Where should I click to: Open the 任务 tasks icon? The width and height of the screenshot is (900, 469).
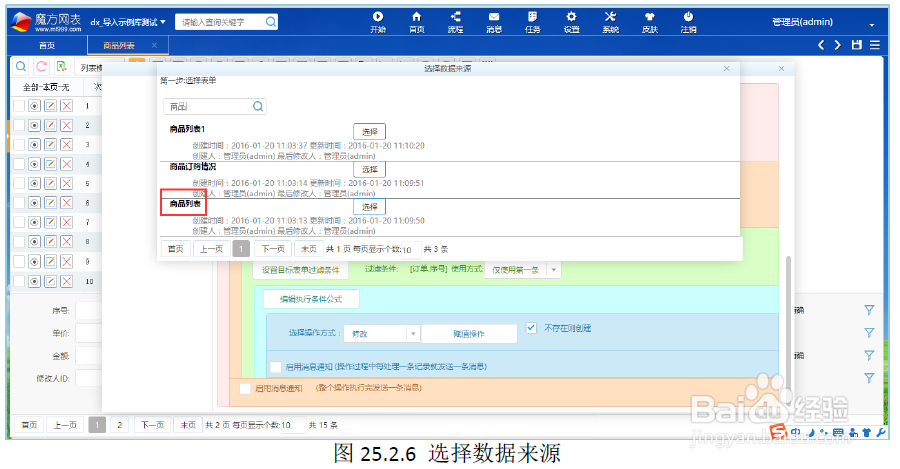click(x=533, y=22)
